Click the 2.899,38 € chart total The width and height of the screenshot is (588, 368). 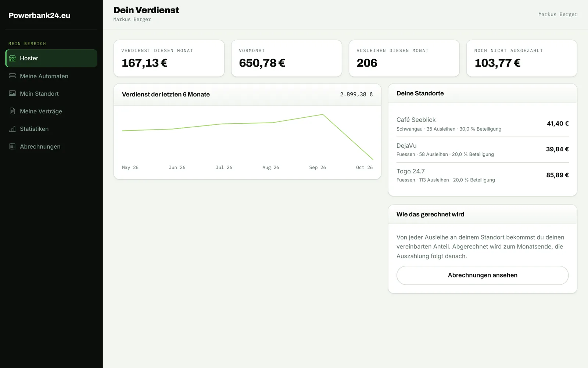point(356,94)
